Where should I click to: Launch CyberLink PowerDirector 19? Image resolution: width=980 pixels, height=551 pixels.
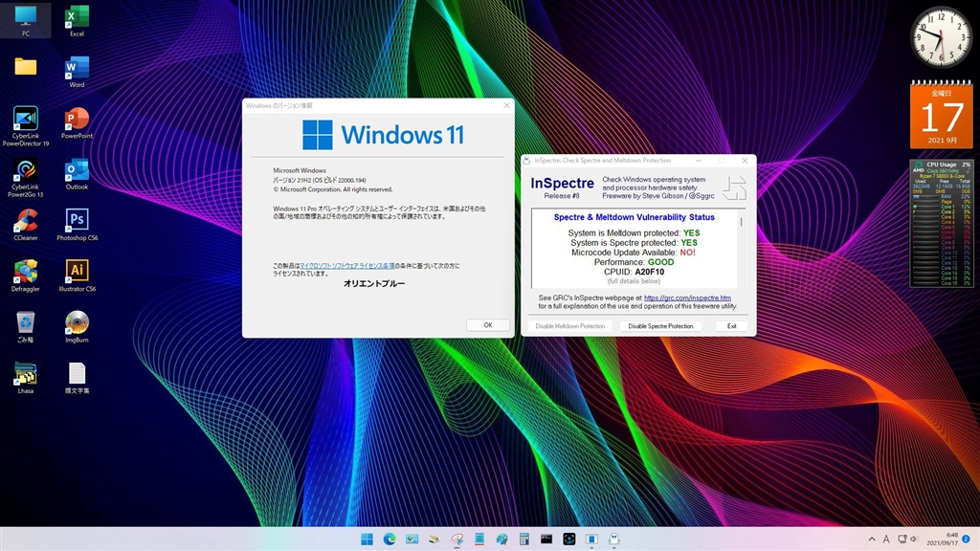tap(26, 125)
